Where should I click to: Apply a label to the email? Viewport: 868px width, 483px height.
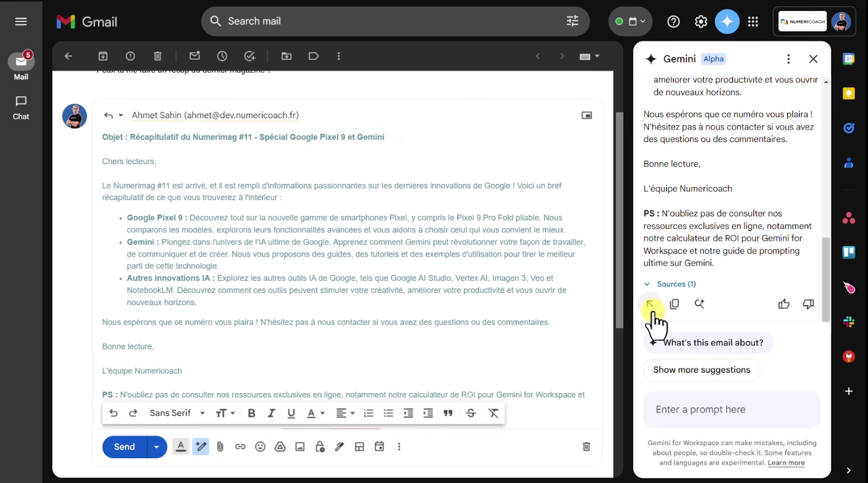click(314, 56)
